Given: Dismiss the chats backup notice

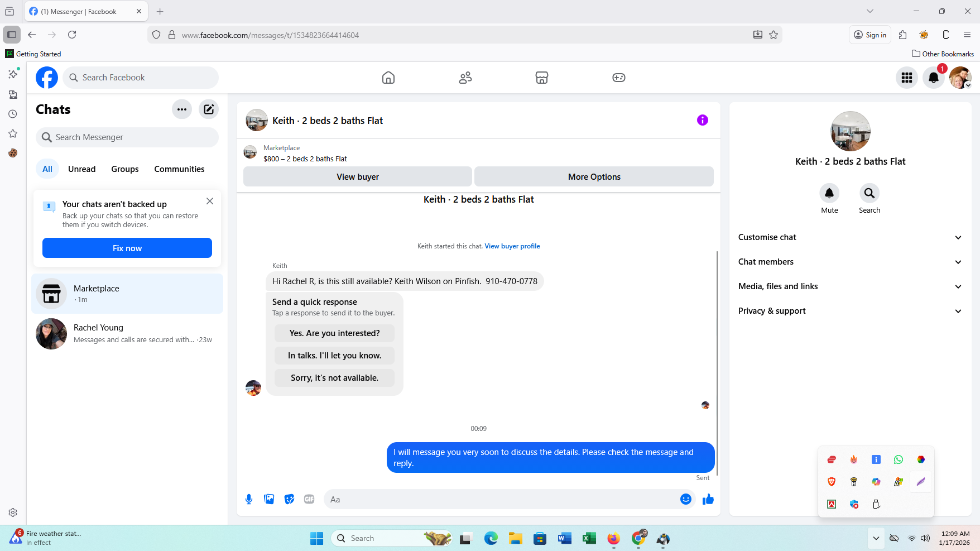Looking at the screenshot, I should coord(210,201).
